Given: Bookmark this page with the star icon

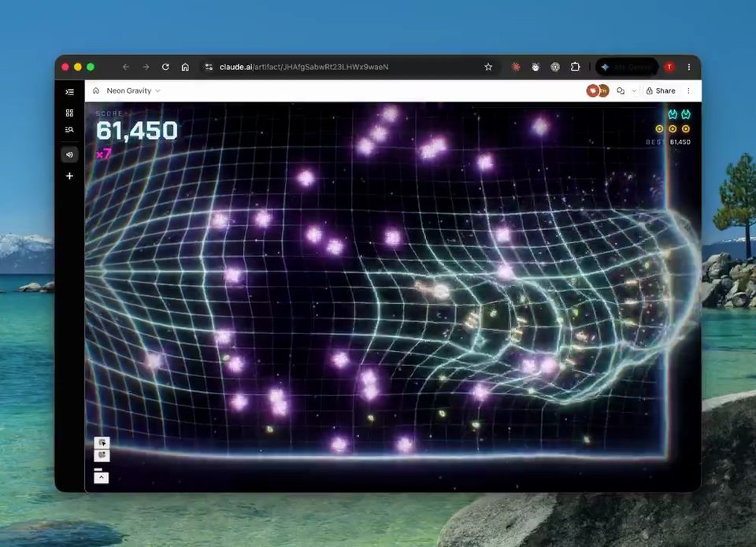Looking at the screenshot, I should click(488, 67).
